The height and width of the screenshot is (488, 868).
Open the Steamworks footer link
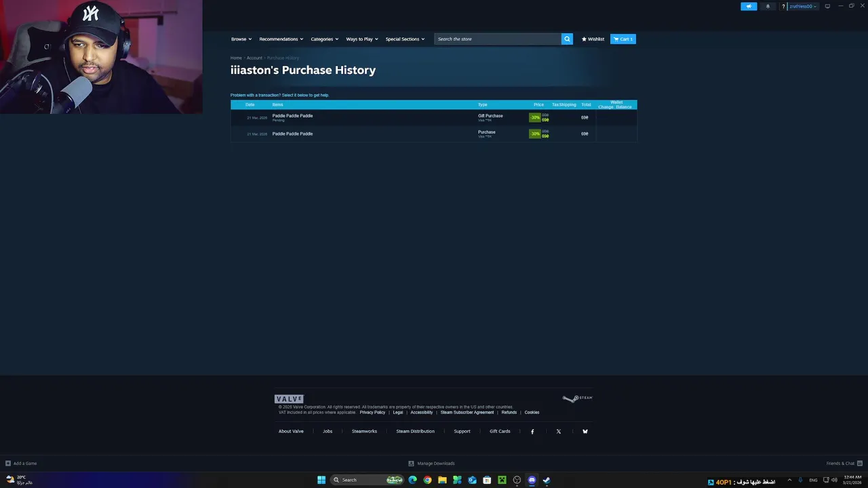pos(364,431)
